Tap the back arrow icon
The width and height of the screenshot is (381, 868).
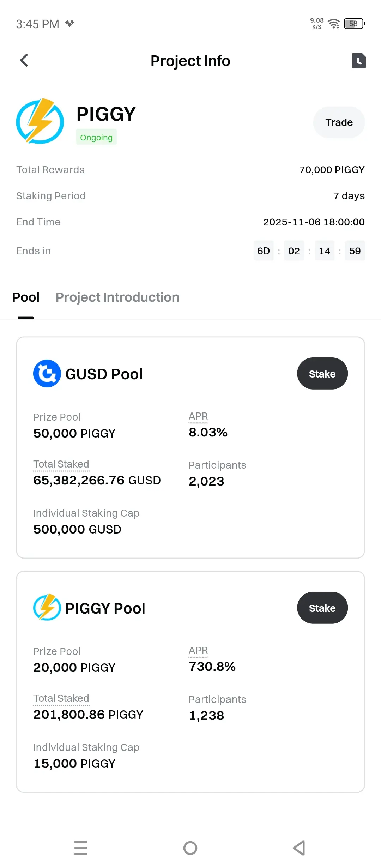point(24,60)
